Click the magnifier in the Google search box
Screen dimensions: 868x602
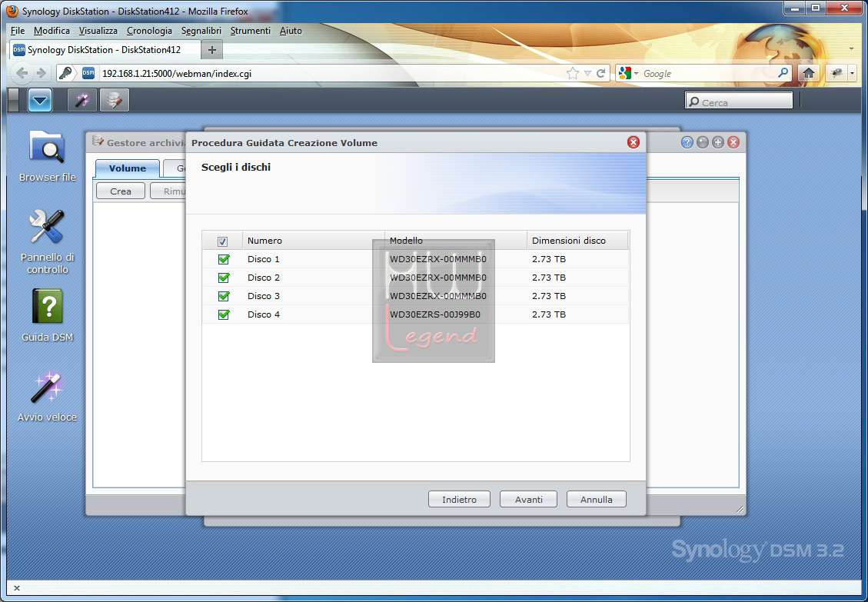(783, 73)
